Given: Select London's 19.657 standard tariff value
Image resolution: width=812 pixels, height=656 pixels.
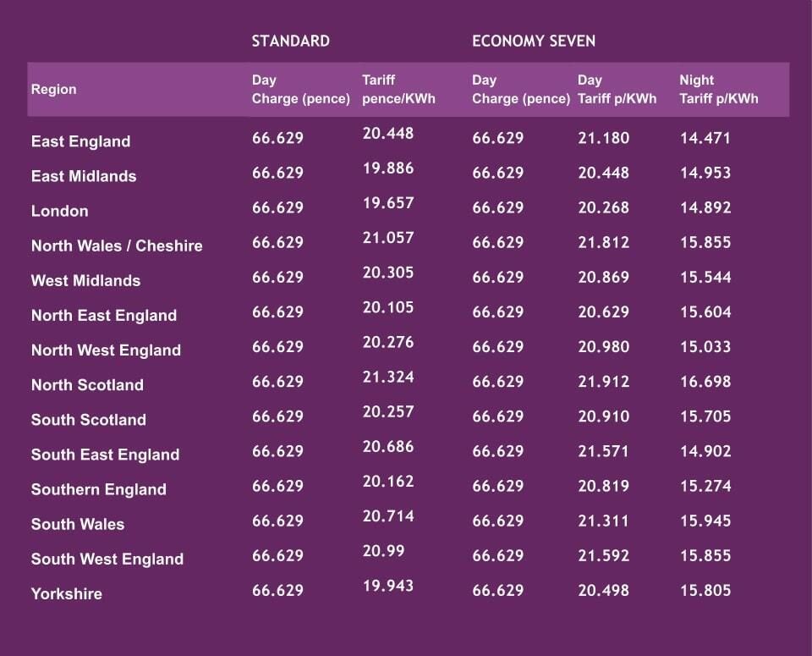Looking at the screenshot, I should tap(387, 203).
